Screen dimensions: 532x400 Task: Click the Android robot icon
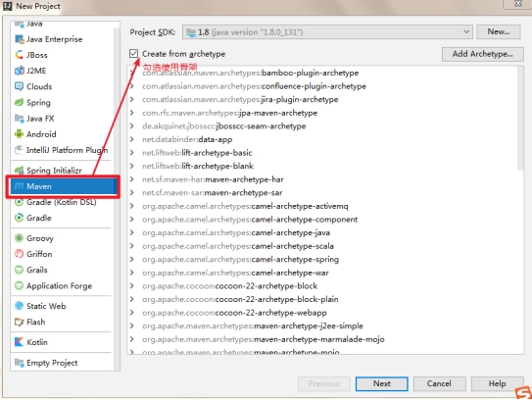[19, 134]
